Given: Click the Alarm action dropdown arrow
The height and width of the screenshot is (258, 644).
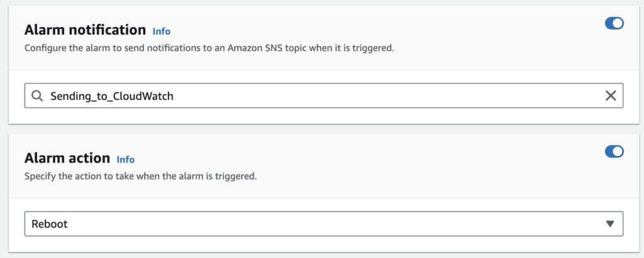Looking at the screenshot, I should 609,224.
